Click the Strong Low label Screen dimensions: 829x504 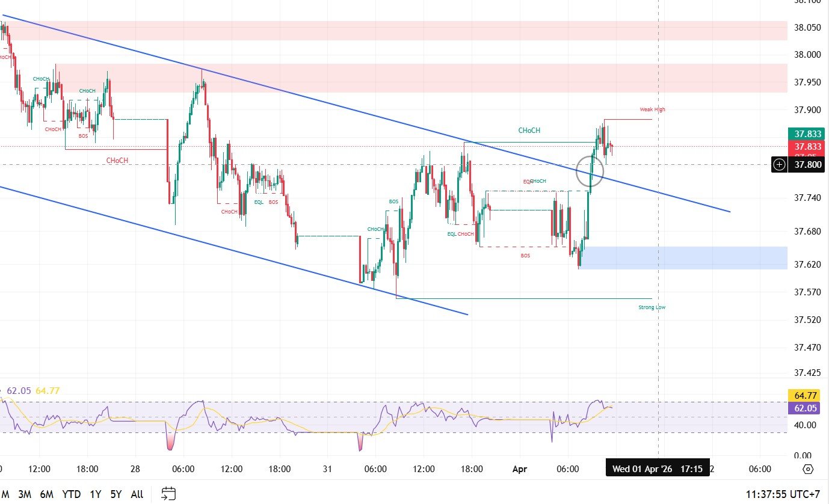point(652,307)
